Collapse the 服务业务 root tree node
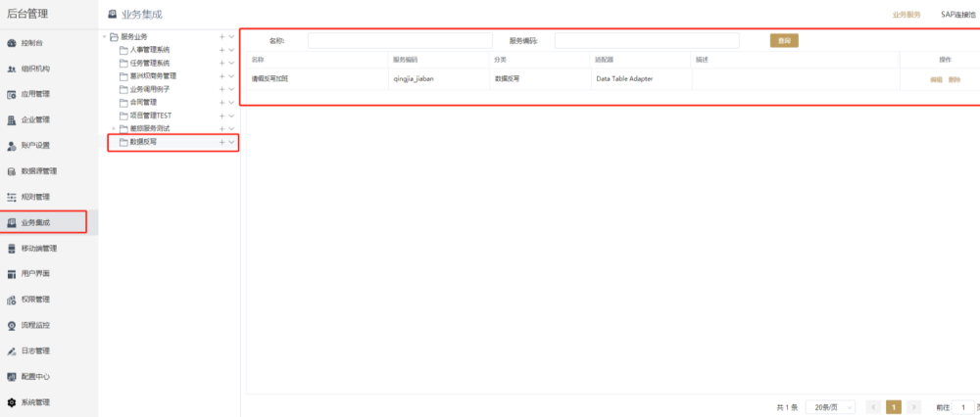 104,36
